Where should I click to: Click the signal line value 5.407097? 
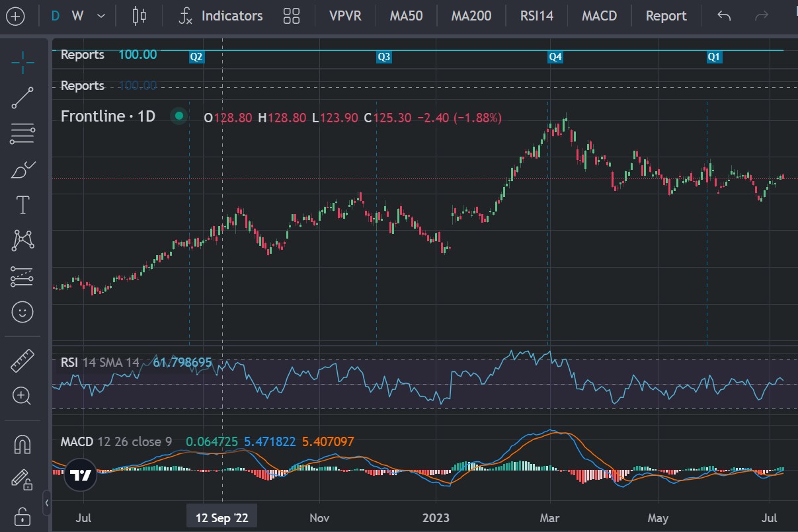click(327, 441)
